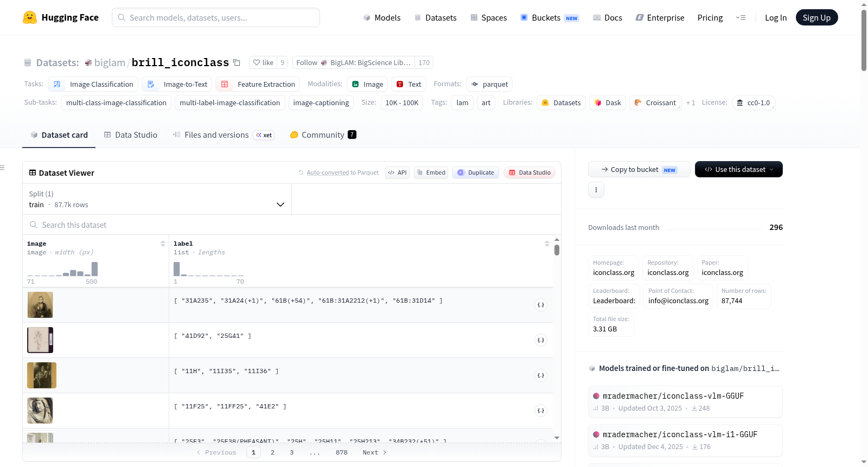This screenshot has height=467, width=868.
Task: Expand the train split dropdown
Action: pyautogui.click(x=157, y=199)
